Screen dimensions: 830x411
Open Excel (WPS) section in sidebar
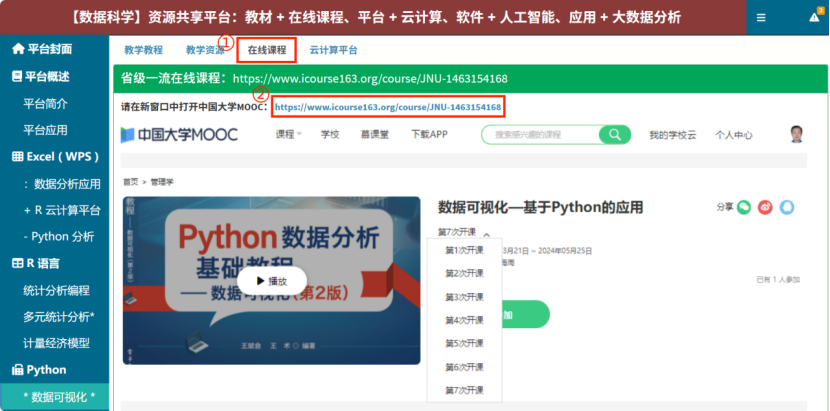click(x=55, y=157)
